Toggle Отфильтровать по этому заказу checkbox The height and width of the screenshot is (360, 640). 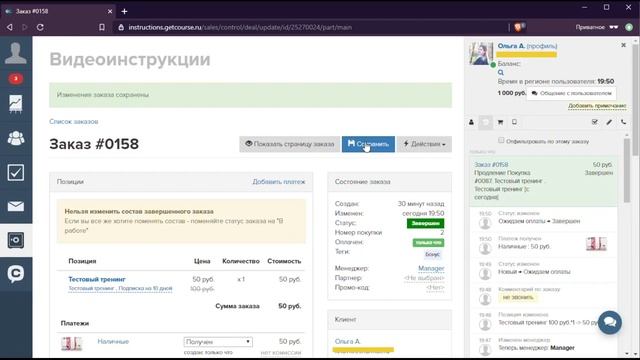[501, 140]
